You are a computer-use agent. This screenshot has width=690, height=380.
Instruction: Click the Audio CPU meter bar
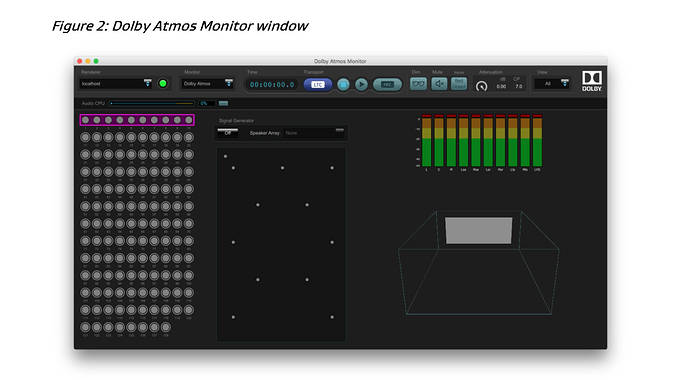click(x=152, y=103)
